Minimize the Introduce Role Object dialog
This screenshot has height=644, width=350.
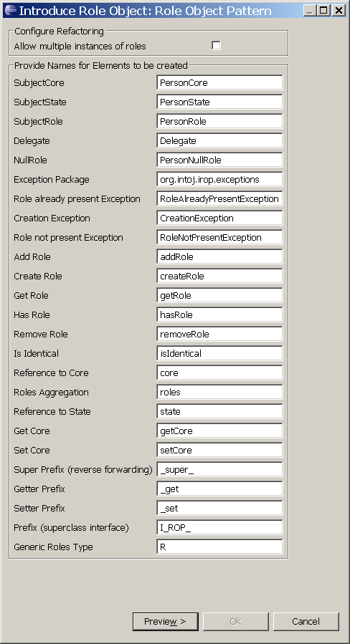310,10
